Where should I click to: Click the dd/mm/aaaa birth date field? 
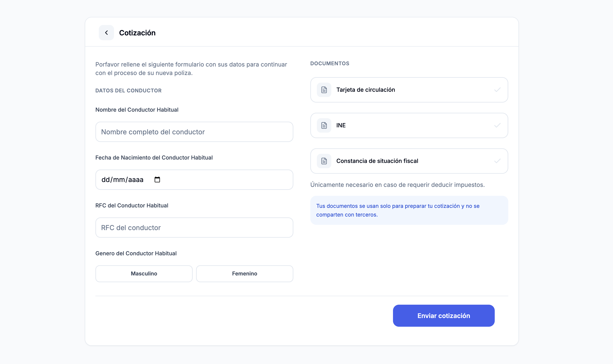pyautogui.click(x=194, y=179)
